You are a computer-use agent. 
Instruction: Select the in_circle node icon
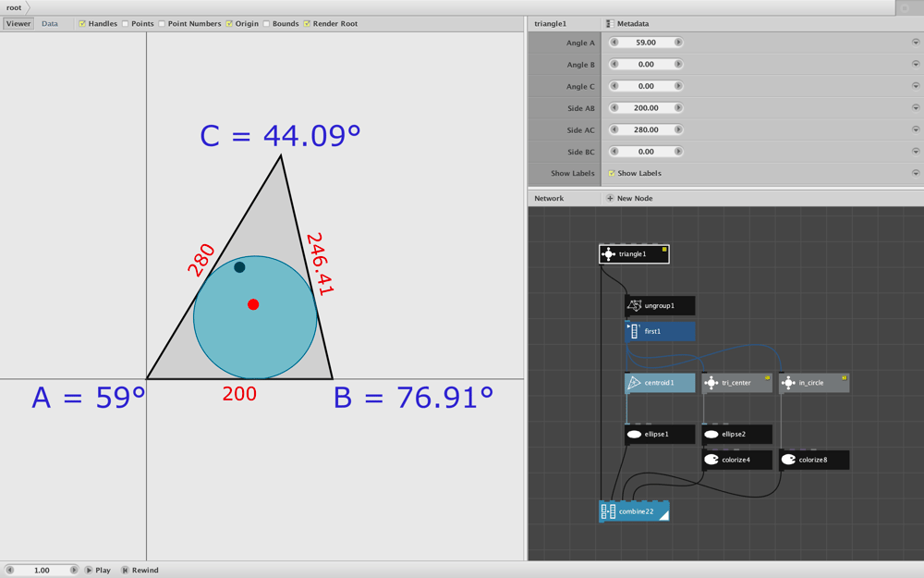[788, 383]
